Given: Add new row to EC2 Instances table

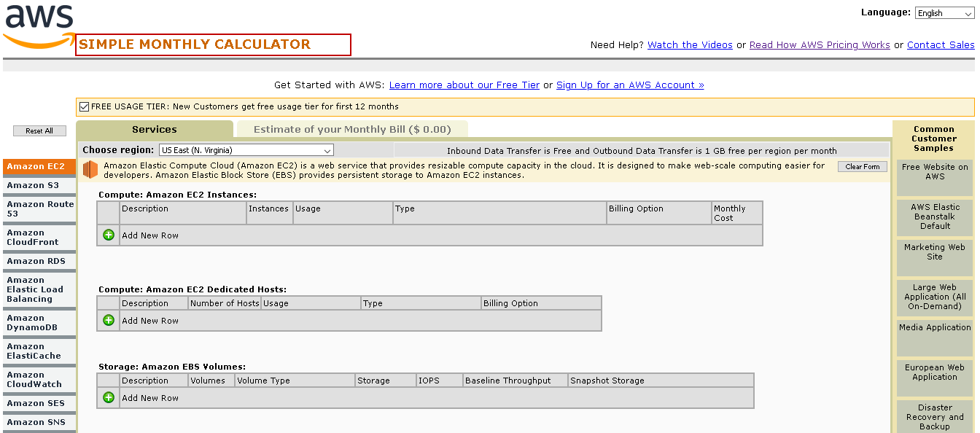Looking at the screenshot, I should click(x=109, y=235).
